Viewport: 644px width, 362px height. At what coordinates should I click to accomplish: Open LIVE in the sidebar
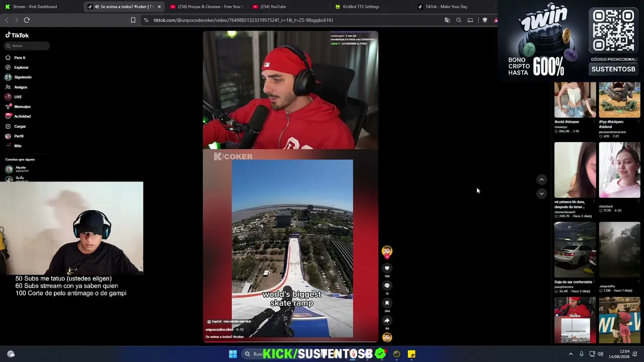tap(18, 97)
